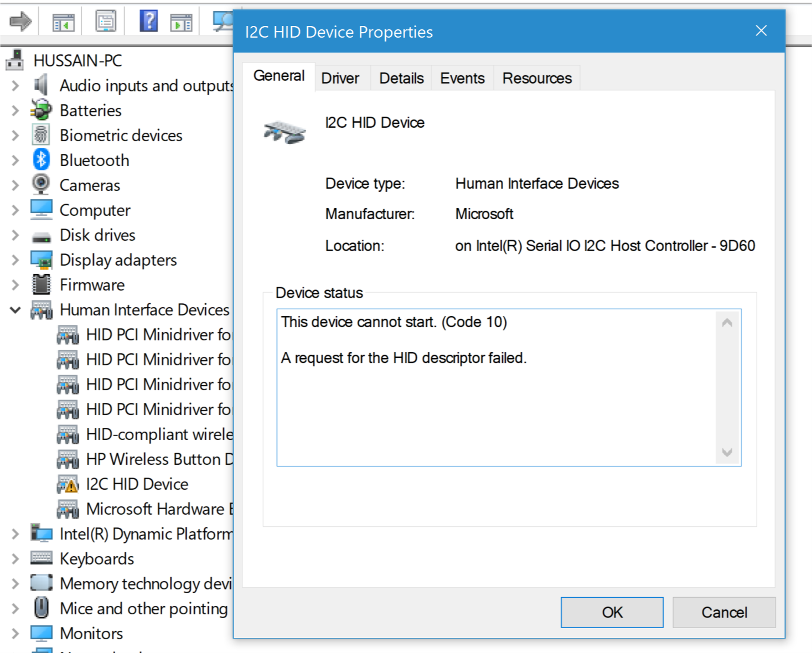
Task: Expand the Batteries node chevron
Action: click(x=15, y=111)
